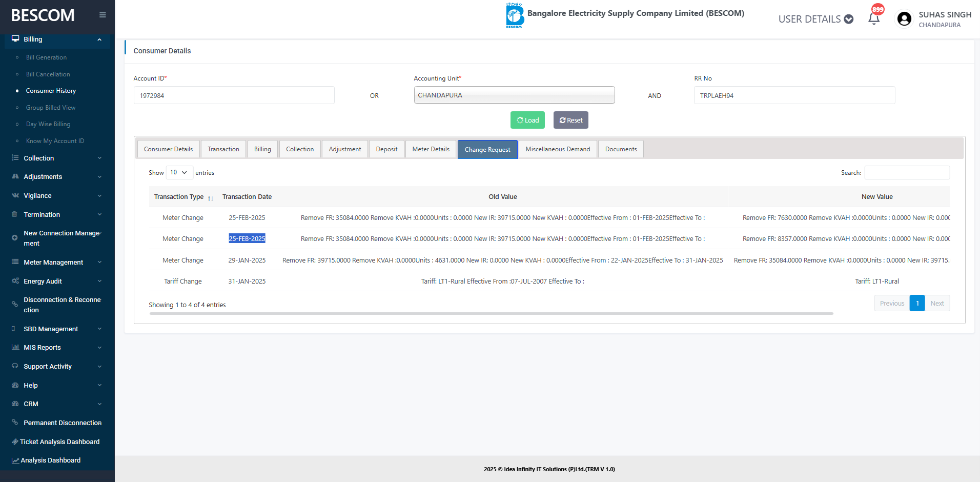The image size is (980, 482).
Task: Click the highlighted 25-FEB-2025 date cell
Action: click(x=247, y=238)
